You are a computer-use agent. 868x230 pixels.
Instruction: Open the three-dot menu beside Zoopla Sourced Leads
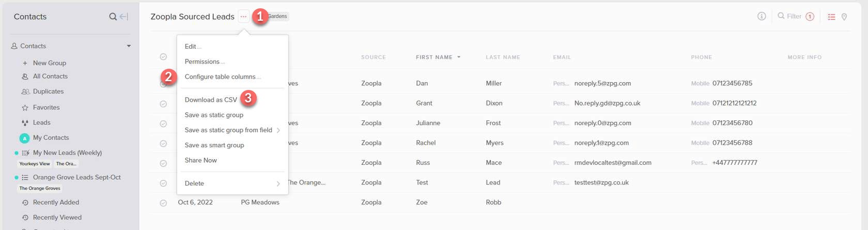243,17
